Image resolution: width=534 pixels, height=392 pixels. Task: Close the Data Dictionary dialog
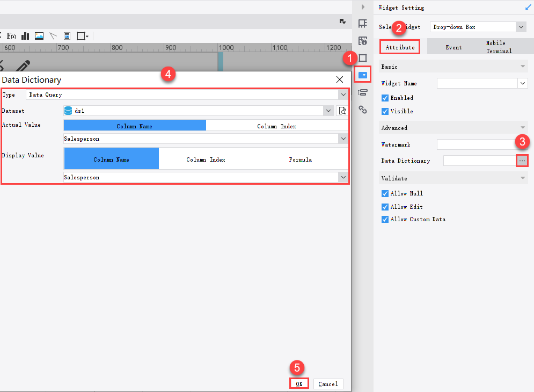pyautogui.click(x=340, y=79)
